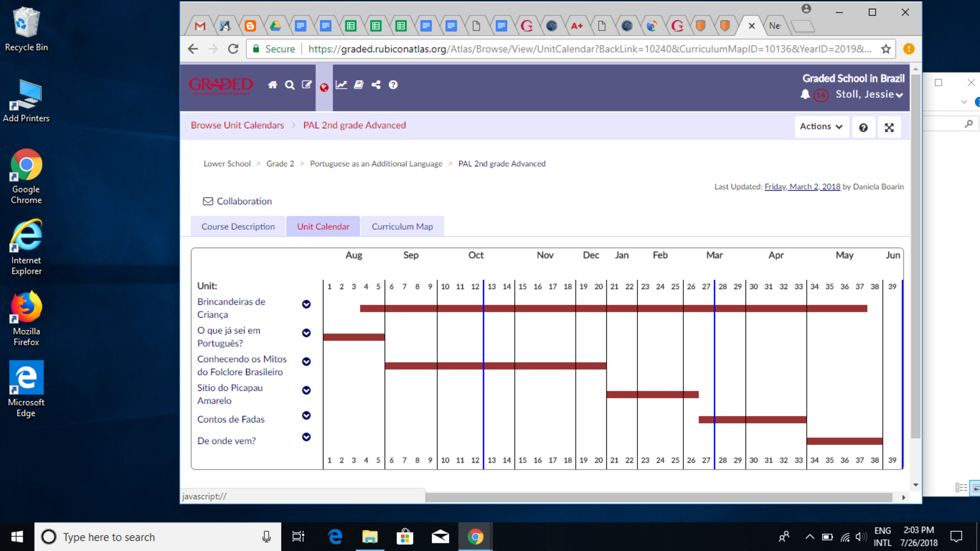Switch to the Curriculum Map tab
Viewport: 980px width, 551px height.
[402, 226]
